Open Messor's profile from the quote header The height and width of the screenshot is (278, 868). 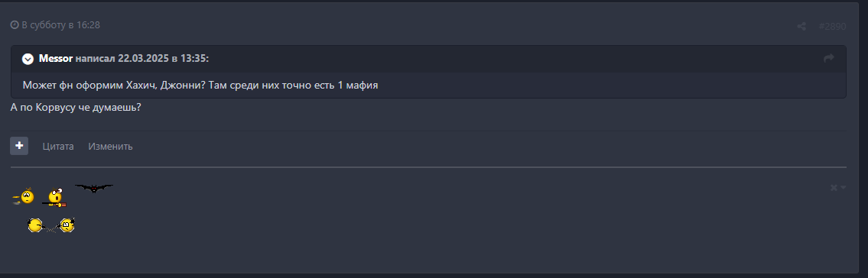[x=56, y=59]
